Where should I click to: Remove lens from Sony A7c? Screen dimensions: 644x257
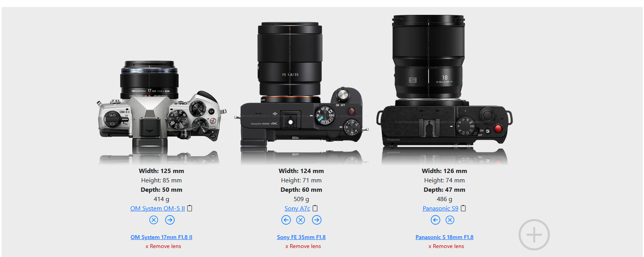pyautogui.click(x=303, y=246)
